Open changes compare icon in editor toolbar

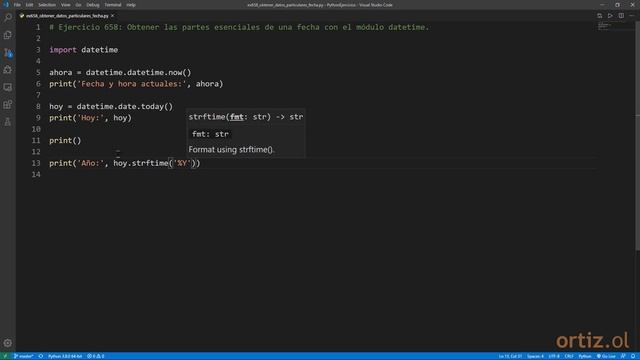pos(599,16)
